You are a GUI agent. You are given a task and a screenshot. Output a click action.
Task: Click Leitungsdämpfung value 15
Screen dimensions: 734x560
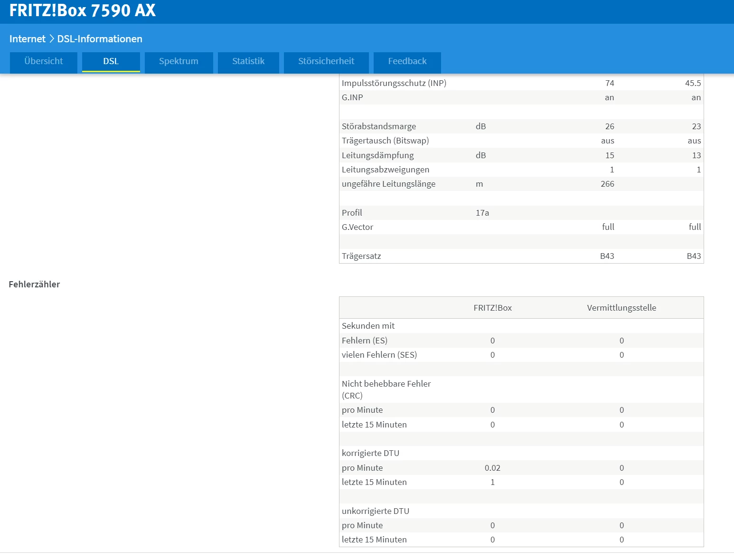(x=610, y=155)
